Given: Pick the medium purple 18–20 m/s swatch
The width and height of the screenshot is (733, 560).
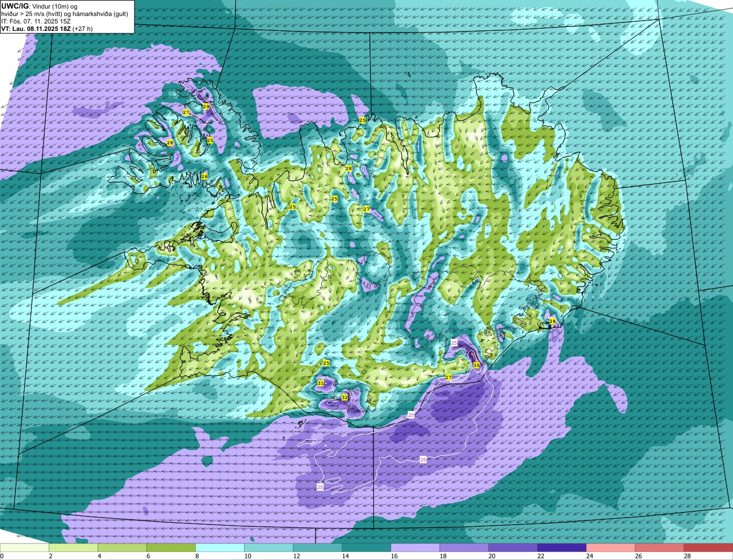Looking at the screenshot, I should 464,548.
